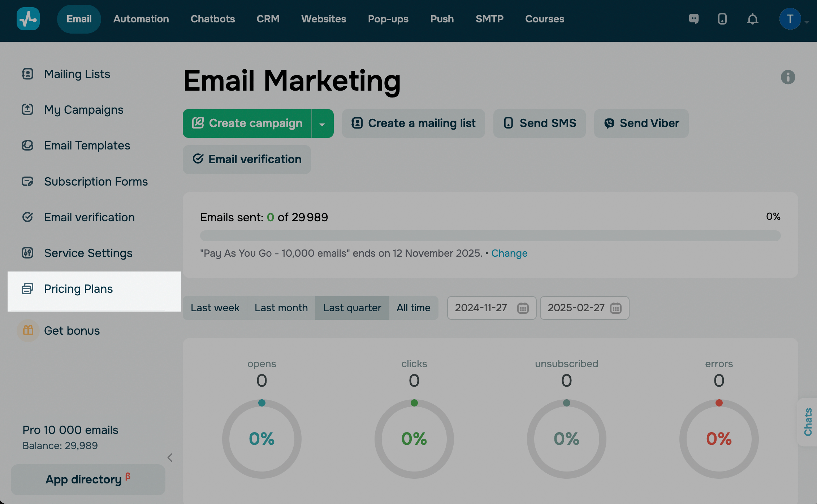The width and height of the screenshot is (817, 504).
Task: Click the mobile phone icon in header
Action: pyautogui.click(x=722, y=19)
